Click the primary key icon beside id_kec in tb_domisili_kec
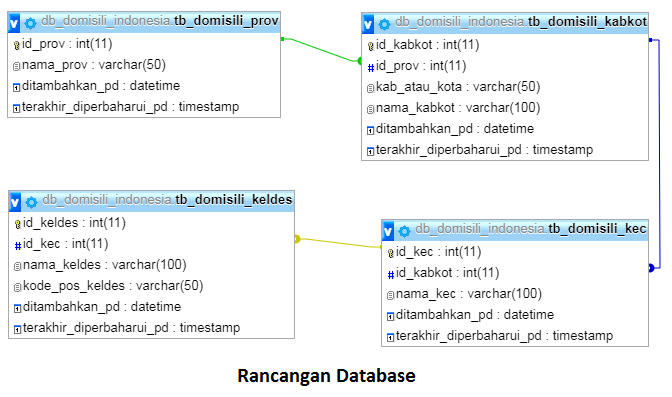Viewport: 672px width, 397px height. click(390, 253)
